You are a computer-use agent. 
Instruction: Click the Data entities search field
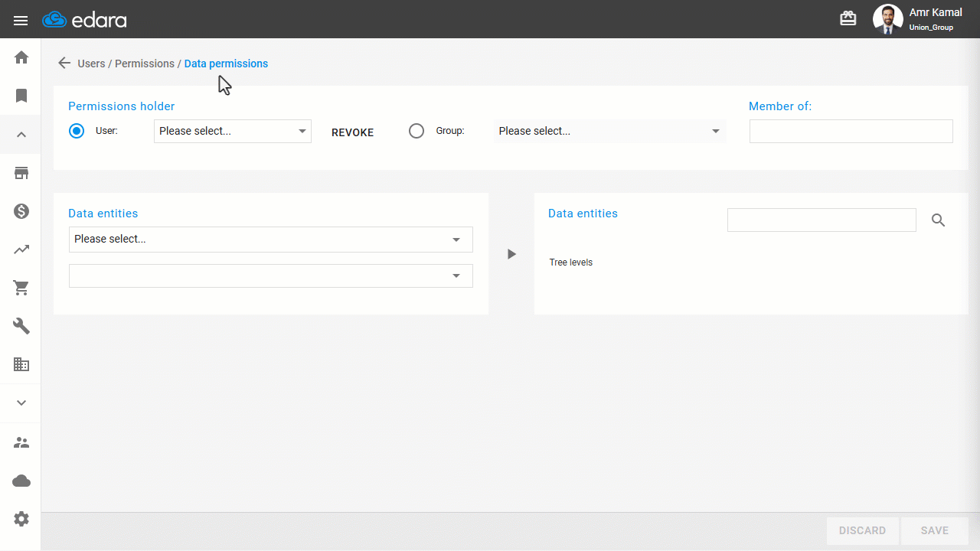click(822, 220)
